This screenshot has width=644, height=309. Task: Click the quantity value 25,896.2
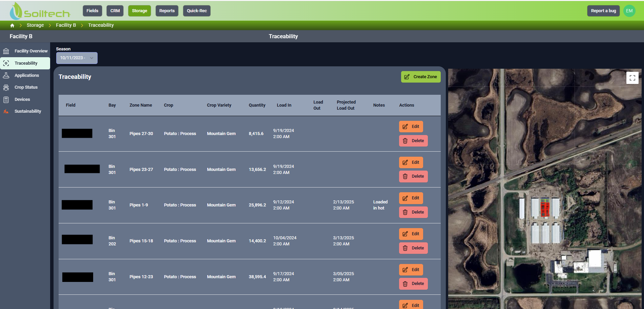257,205
